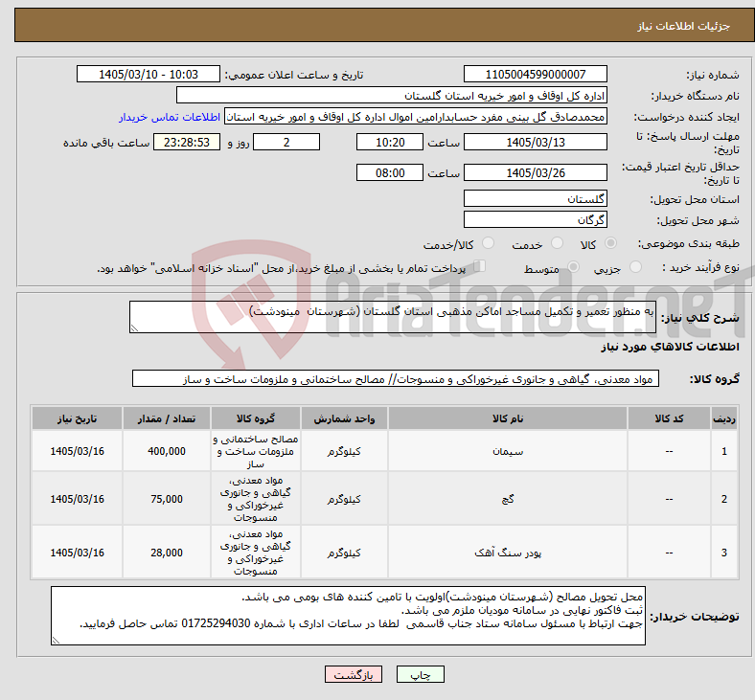The height and width of the screenshot is (700, 755).
Task: Click the واحد شمارش column header
Action: [344, 418]
